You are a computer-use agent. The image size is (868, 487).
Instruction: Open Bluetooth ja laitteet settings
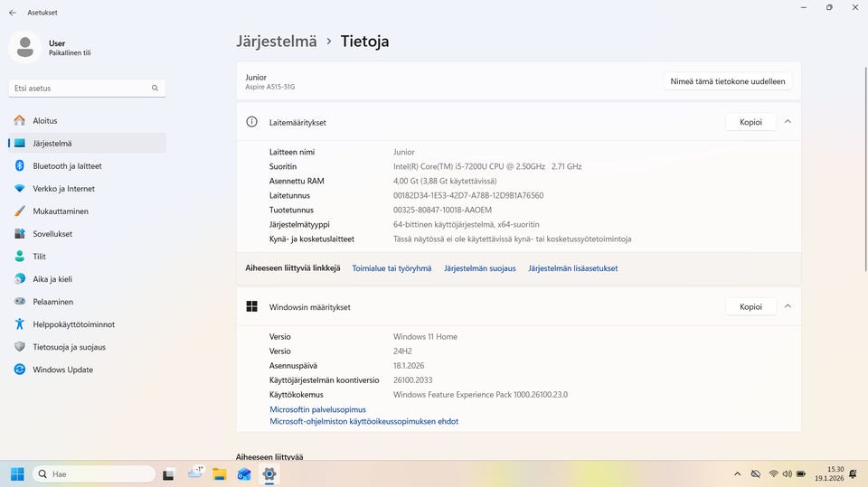click(87, 165)
